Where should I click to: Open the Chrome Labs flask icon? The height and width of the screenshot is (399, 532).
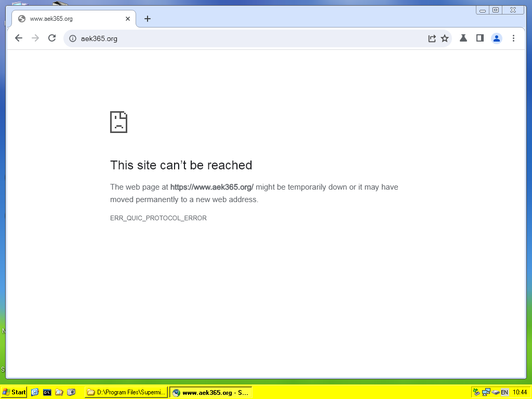[x=463, y=38]
